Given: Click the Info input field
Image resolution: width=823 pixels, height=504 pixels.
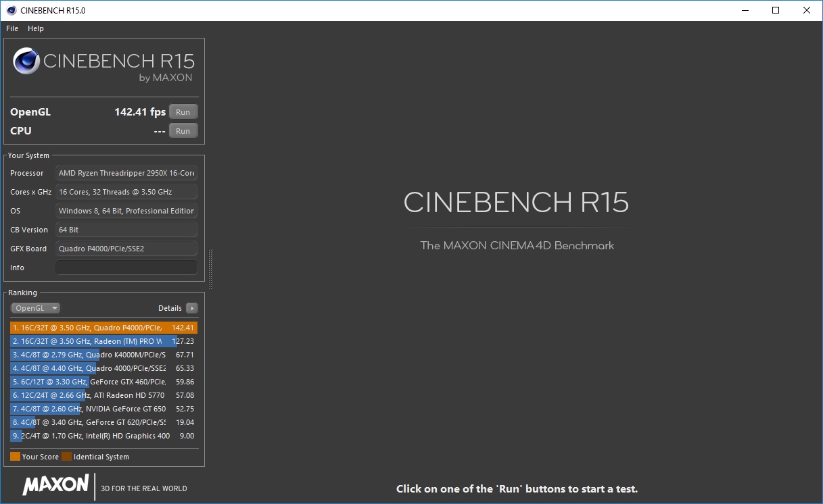Looking at the screenshot, I should [126, 268].
